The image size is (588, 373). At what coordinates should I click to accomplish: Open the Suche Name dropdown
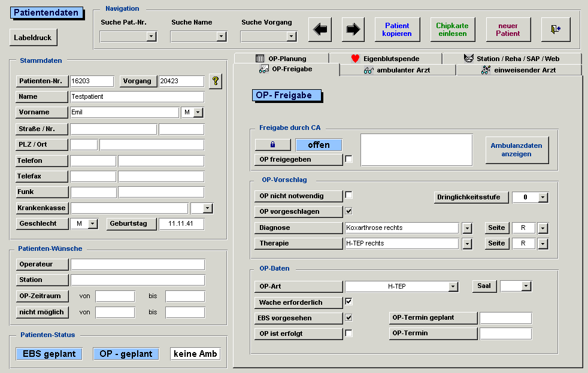[x=222, y=37]
